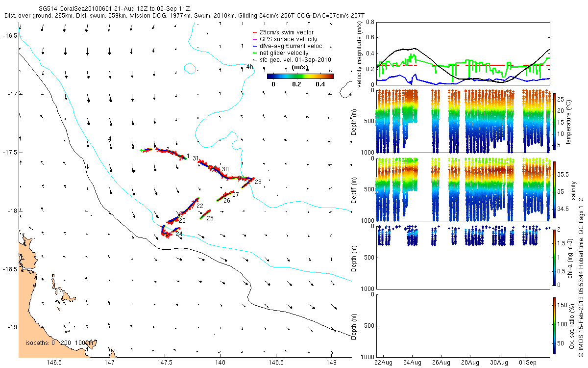588x368 pixels.
Task: Click the '150' tick on oxygen colorbar
Action: point(562,304)
